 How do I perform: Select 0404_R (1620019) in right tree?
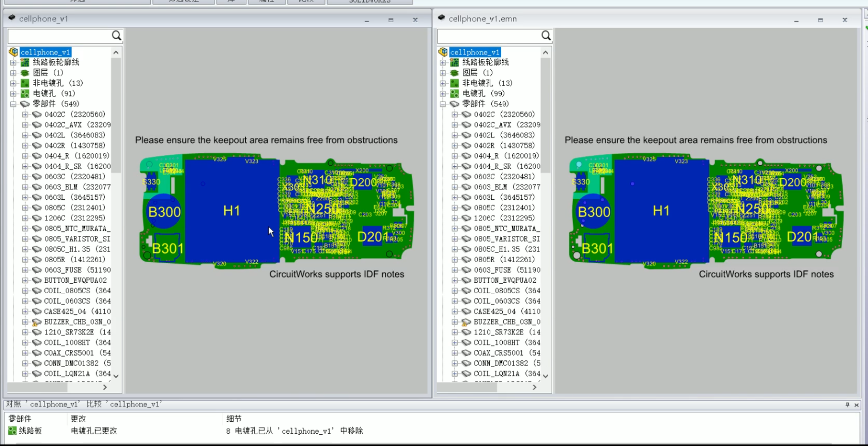click(506, 156)
